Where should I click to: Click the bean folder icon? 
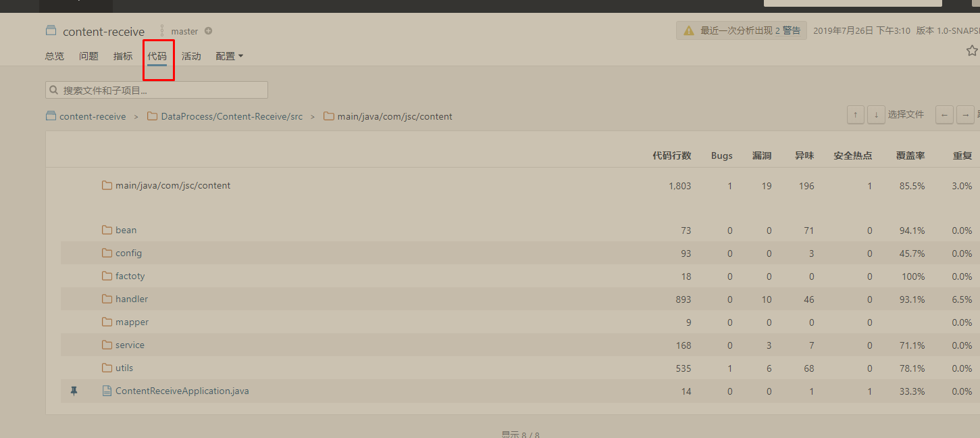coord(107,230)
